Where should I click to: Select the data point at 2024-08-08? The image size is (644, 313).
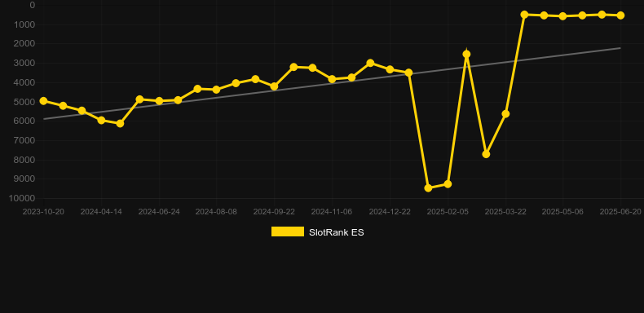pos(217,90)
